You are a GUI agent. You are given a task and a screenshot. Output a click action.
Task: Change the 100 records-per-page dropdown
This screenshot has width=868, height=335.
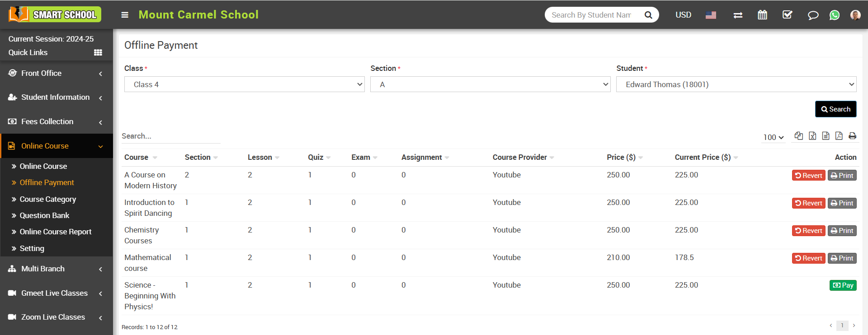pyautogui.click(x=773, y=137)
